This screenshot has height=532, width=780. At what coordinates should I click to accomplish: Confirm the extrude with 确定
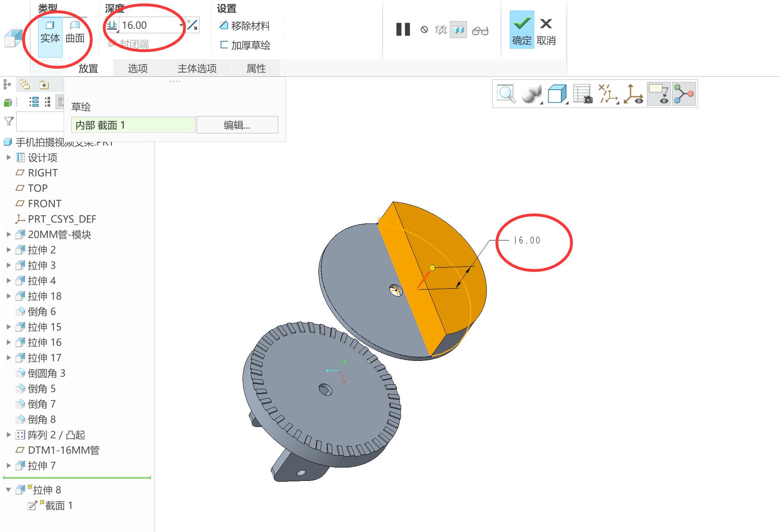pos(522,30)
